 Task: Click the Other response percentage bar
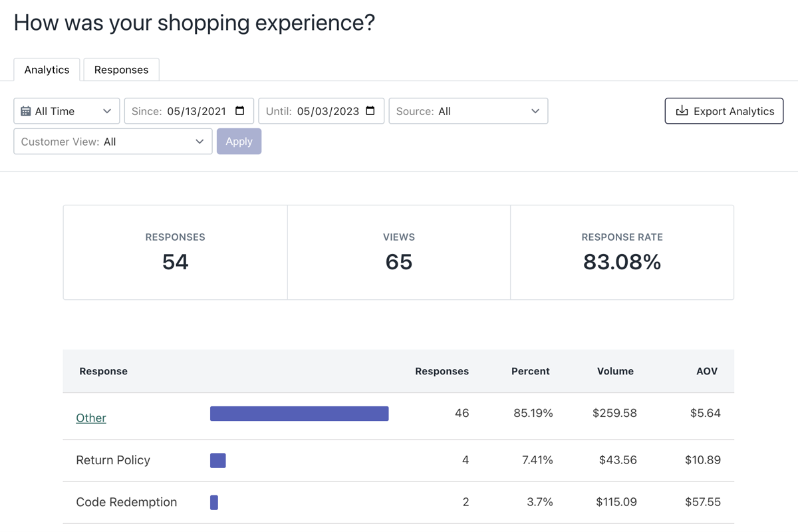point(299,414)
